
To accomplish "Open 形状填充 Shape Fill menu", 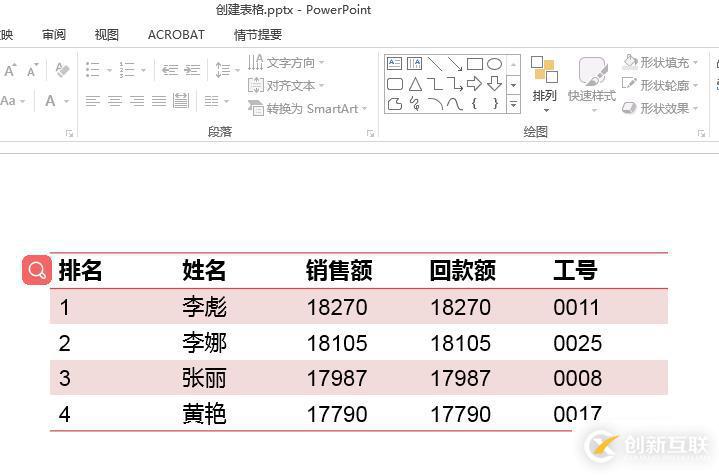I will tap(660, 62).
